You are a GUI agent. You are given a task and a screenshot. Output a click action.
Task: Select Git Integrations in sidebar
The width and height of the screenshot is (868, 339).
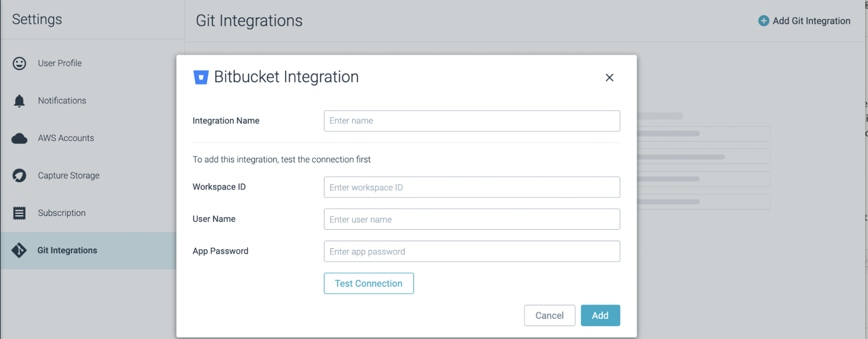click(x=88, y=250)
